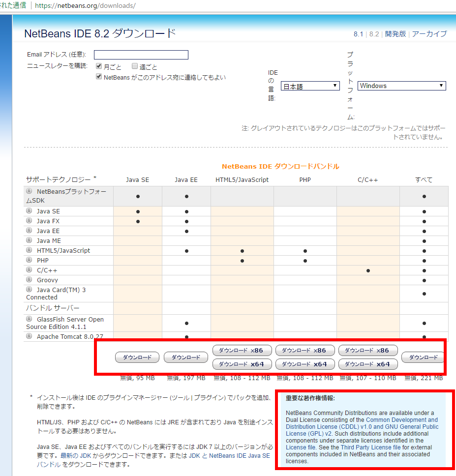
Task: Click info icon beside Java FX row
Action: 29,220
